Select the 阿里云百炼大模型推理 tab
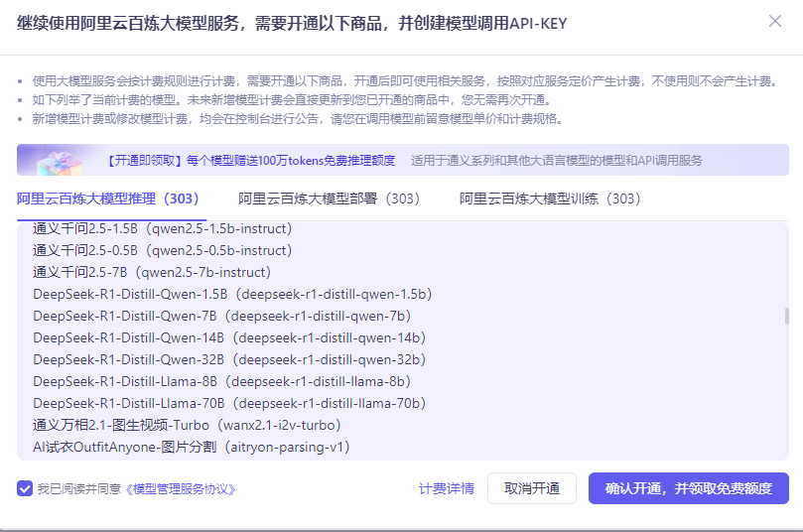 108,199
